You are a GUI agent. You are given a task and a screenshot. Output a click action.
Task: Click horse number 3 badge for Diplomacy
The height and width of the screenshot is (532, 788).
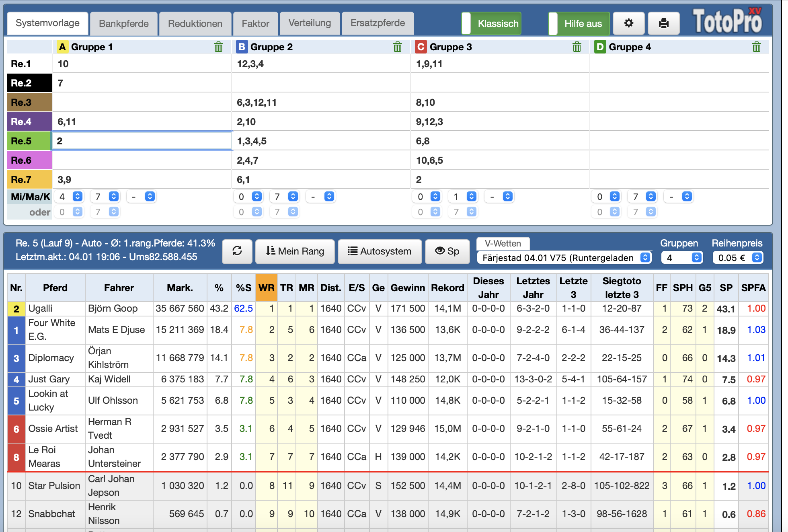pos(16,358)
